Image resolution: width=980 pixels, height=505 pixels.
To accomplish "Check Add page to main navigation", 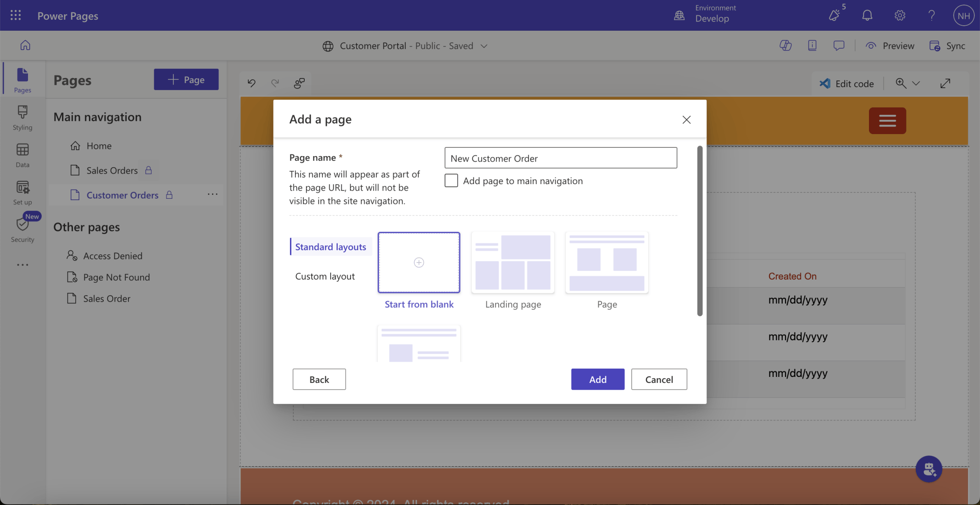I will 451,180.
